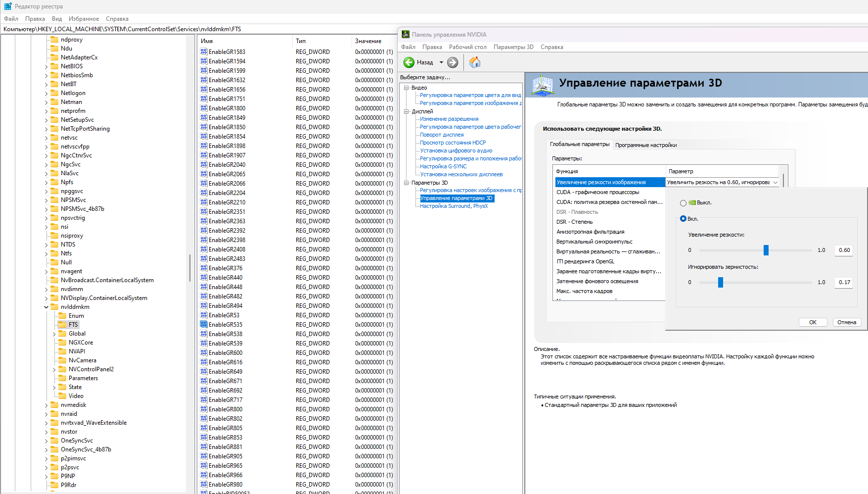Click the folder icon beside ndproxy

pyautogui.click(x=54, y=40)
